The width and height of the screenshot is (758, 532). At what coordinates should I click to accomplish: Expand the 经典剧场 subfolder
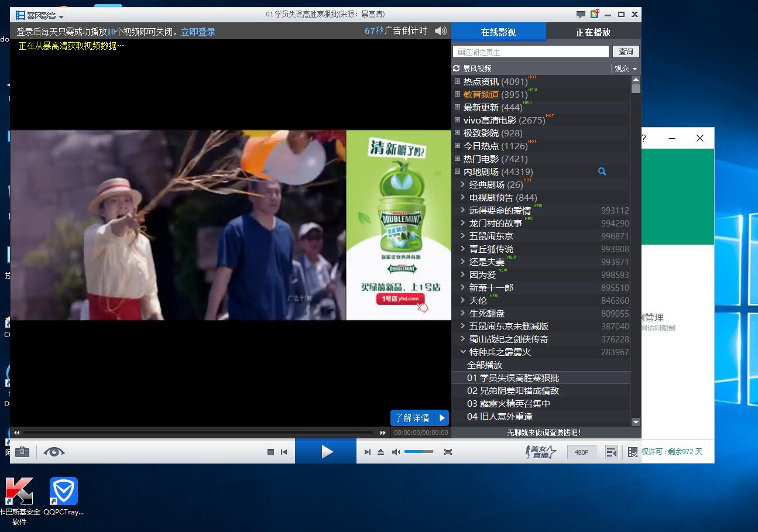[463, 184]
